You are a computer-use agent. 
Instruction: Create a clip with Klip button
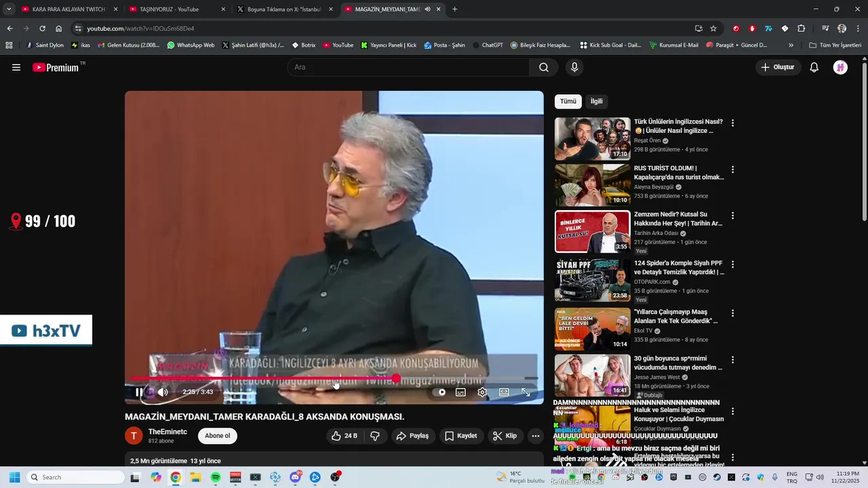tap(505, 436)
